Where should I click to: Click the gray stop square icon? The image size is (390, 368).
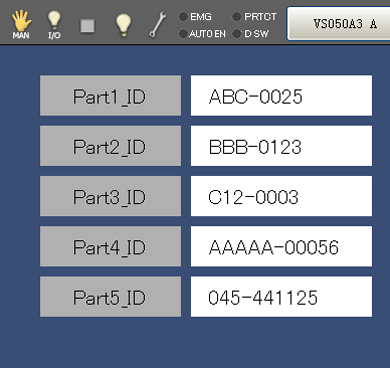pos(87,26)
